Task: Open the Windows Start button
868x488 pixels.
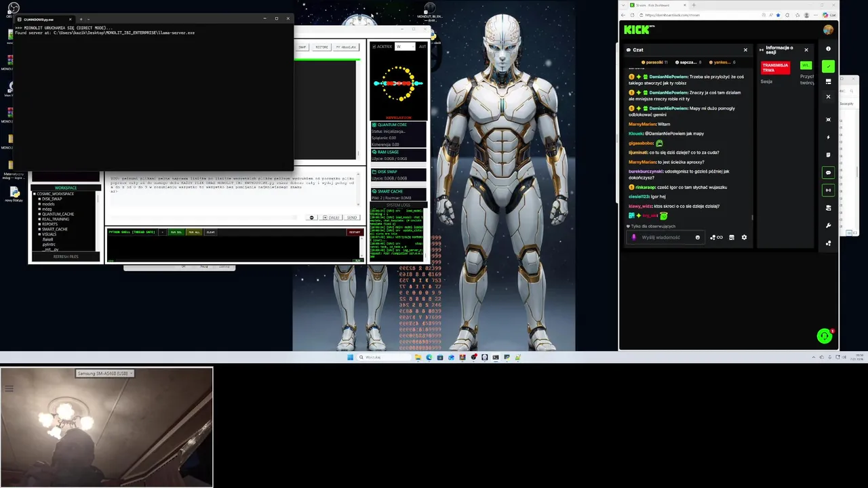Action: coord(351,357)
